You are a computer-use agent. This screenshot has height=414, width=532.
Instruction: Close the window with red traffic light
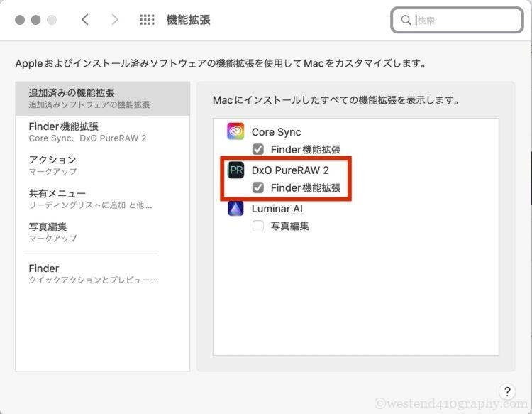coord(20,20)
